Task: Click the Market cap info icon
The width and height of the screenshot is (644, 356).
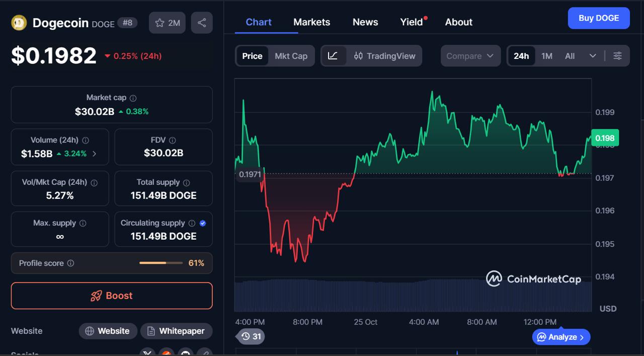Action: [133, 98]
